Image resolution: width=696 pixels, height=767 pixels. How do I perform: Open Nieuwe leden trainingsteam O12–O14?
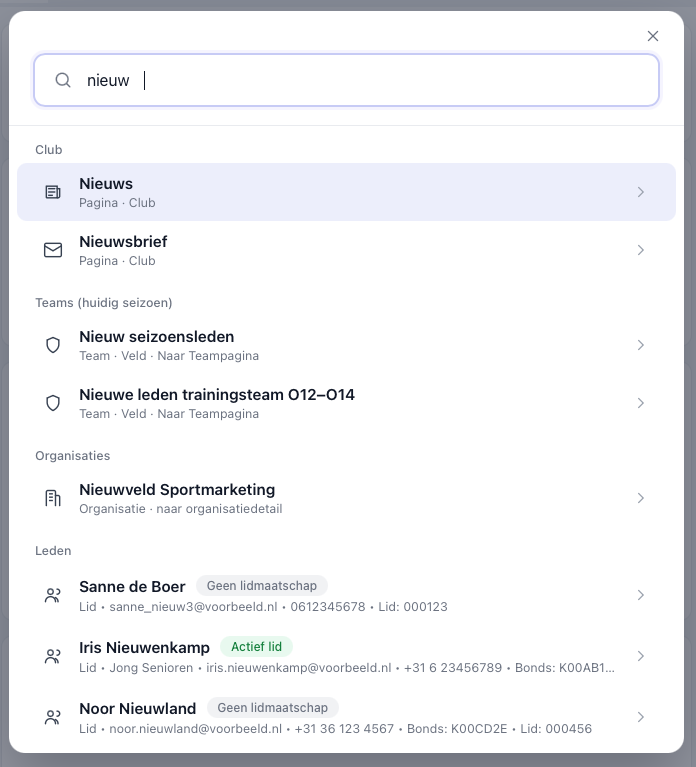coord(346,403)
